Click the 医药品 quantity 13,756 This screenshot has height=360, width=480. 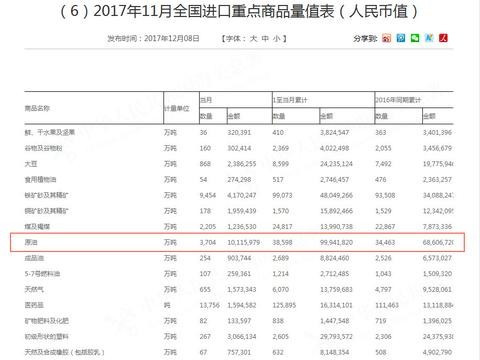(210, 305)
